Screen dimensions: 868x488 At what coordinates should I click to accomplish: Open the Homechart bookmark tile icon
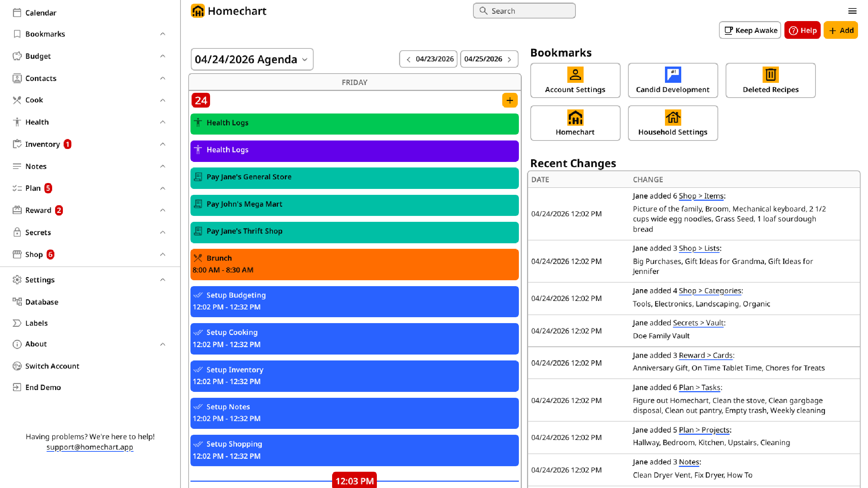click(x=575, y=118)
